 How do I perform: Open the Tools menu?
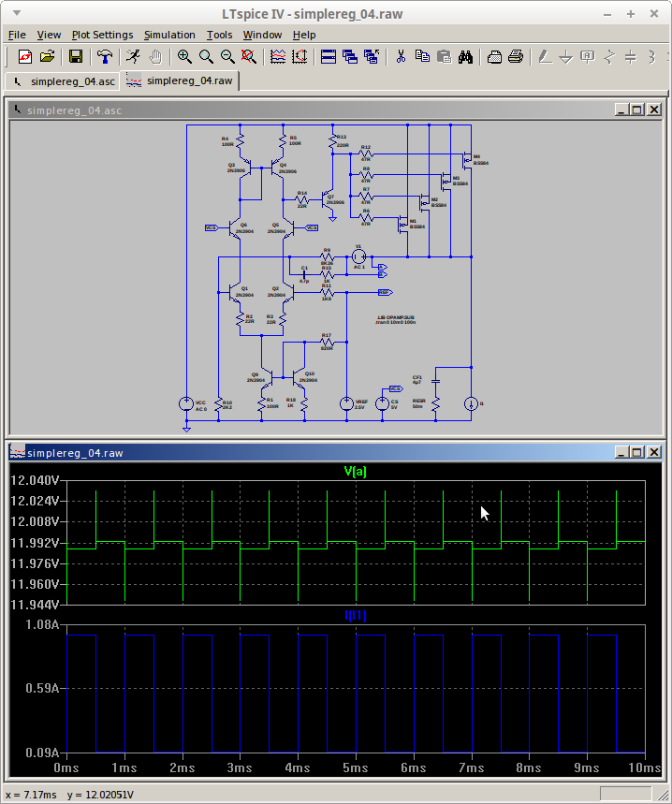[x=219, y=35]
